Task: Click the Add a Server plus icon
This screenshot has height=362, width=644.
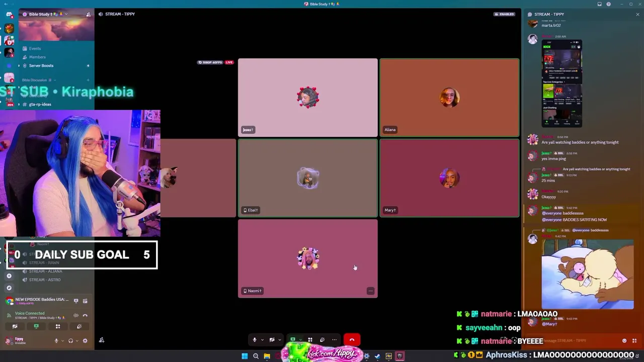Action: click(x=9, y=276)
